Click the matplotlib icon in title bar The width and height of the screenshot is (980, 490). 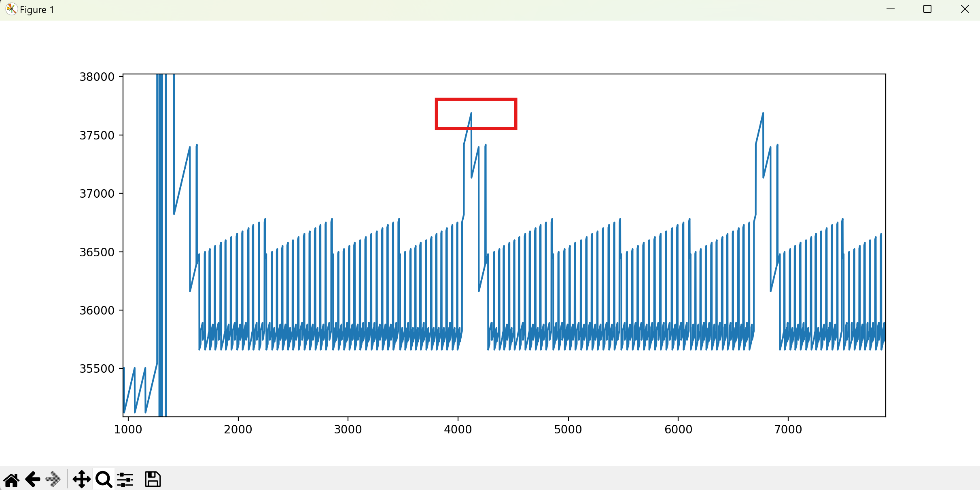click(x=11, y=9)
